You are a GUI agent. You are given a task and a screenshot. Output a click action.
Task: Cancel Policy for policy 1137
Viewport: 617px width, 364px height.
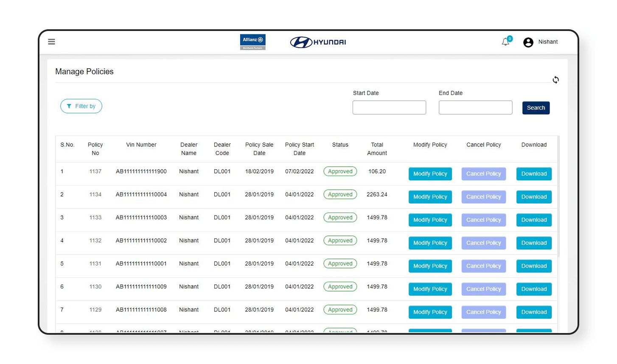tap(484, 174)
